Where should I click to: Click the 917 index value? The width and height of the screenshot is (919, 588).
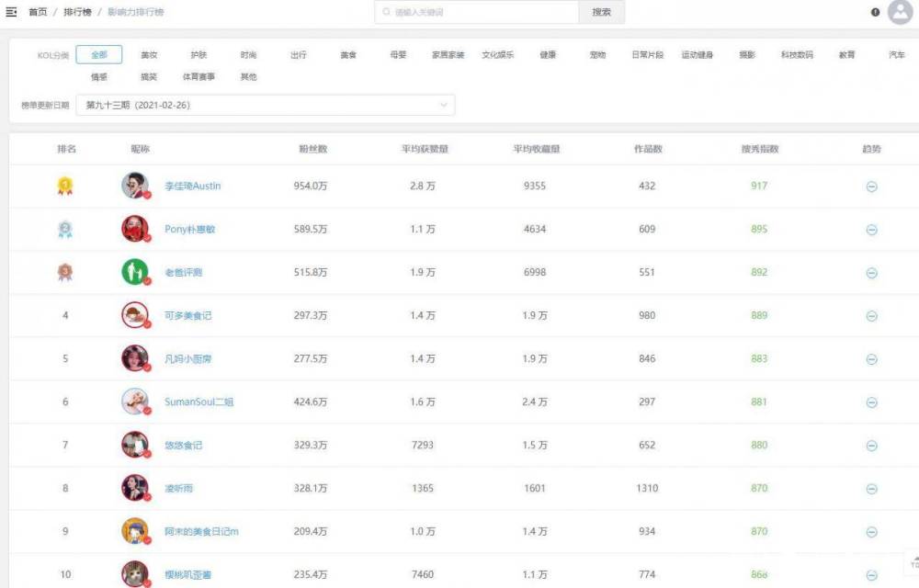[759, 186]
